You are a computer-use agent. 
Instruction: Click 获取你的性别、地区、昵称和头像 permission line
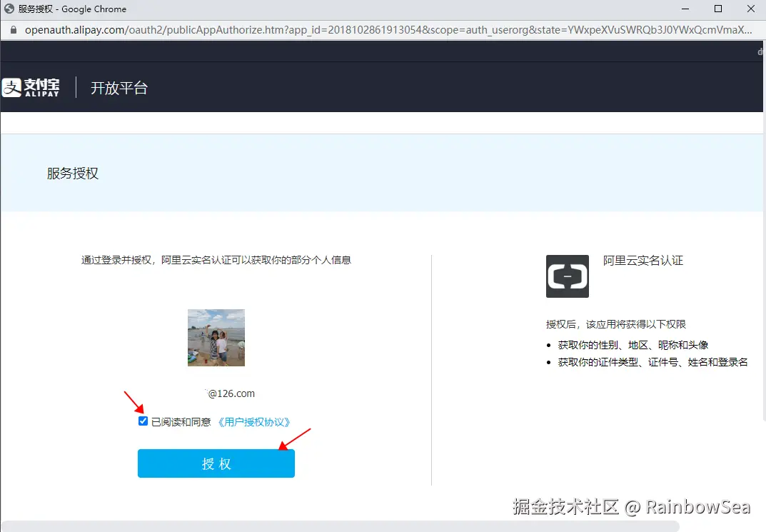[633, 346]
